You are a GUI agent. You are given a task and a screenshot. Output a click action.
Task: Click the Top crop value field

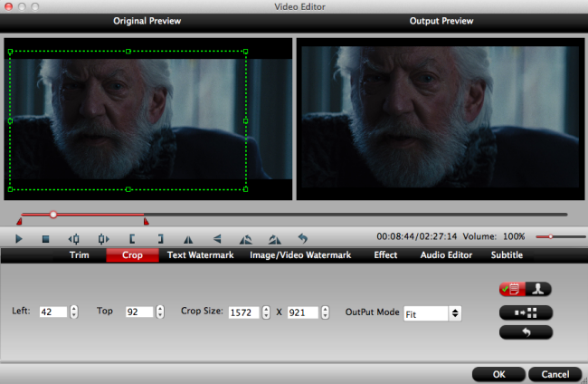(x=139, y=312)
